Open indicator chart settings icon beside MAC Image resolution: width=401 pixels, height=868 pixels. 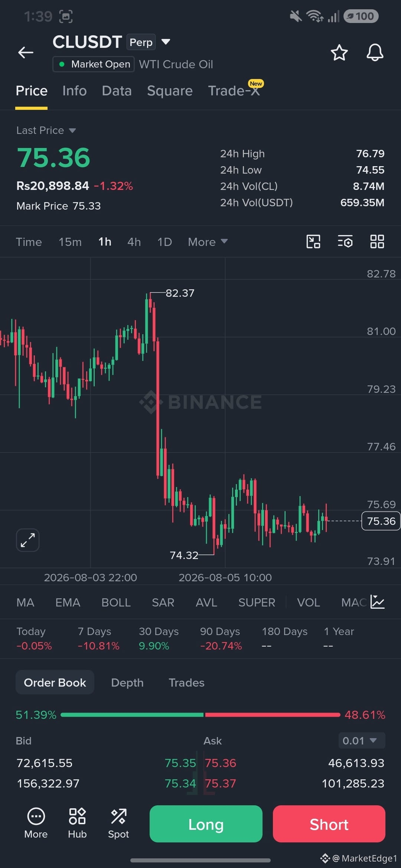(378, 602)
